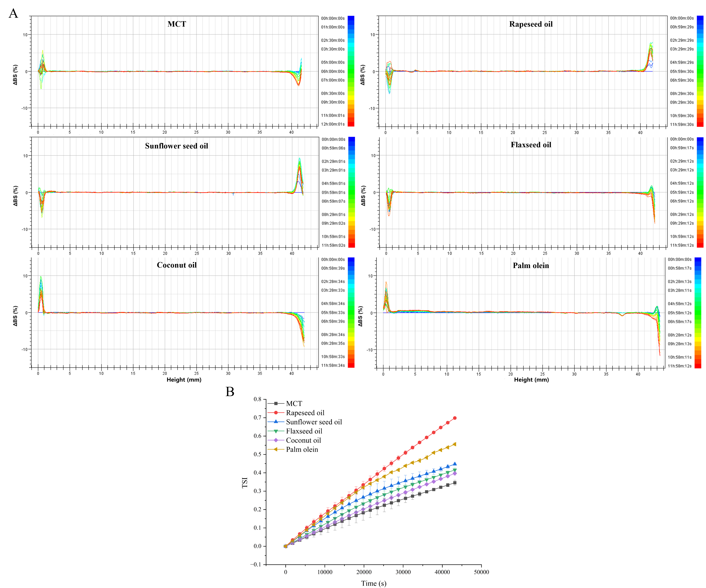
Task: Select the Rapeseed oil chart title
Action: [x=531, y=24]
